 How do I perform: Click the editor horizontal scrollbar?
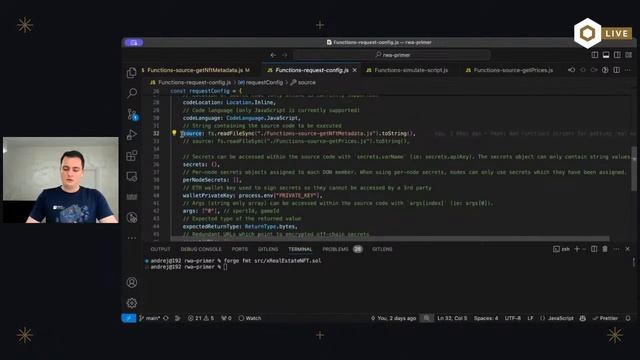(x=390, y=238)
